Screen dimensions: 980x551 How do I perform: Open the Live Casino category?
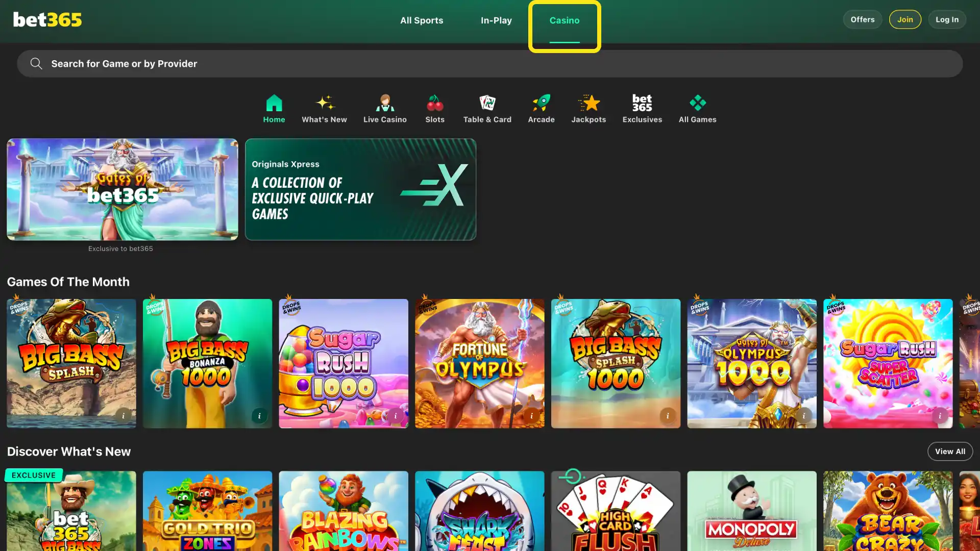[385, 109]
